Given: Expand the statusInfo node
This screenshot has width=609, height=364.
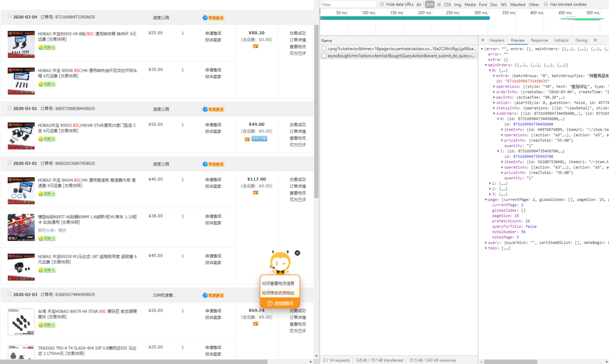Looking at the screenshot, I should point(494,108).
